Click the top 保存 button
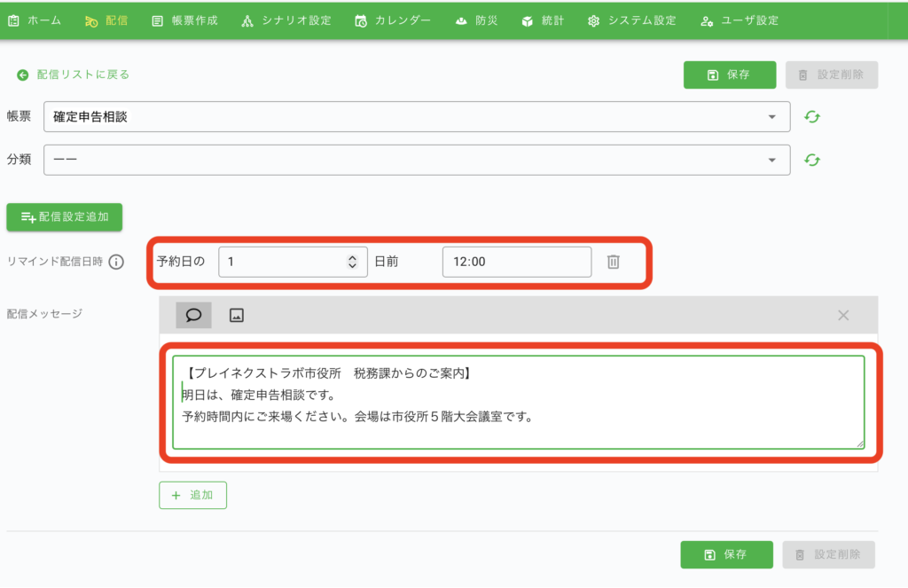The width and height of the screenshot is (908, 588). (729, 75)
